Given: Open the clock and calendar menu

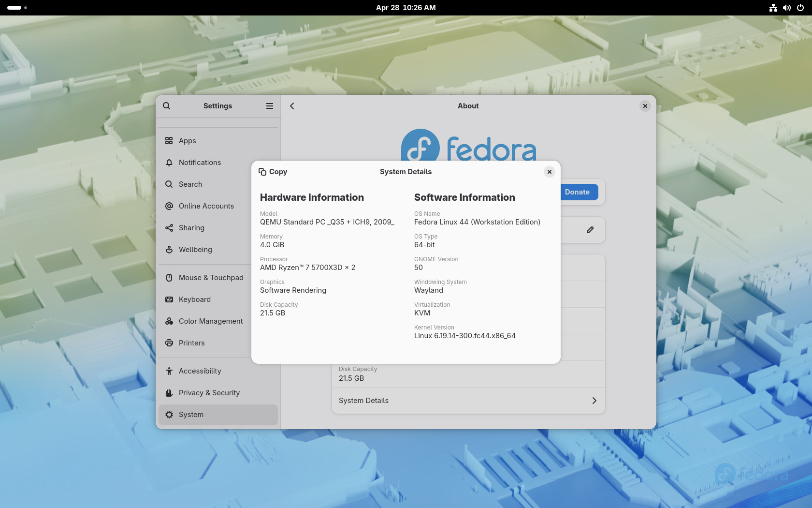Looking at the screenshot, I should pyautogui.click(x=406, y=8).
